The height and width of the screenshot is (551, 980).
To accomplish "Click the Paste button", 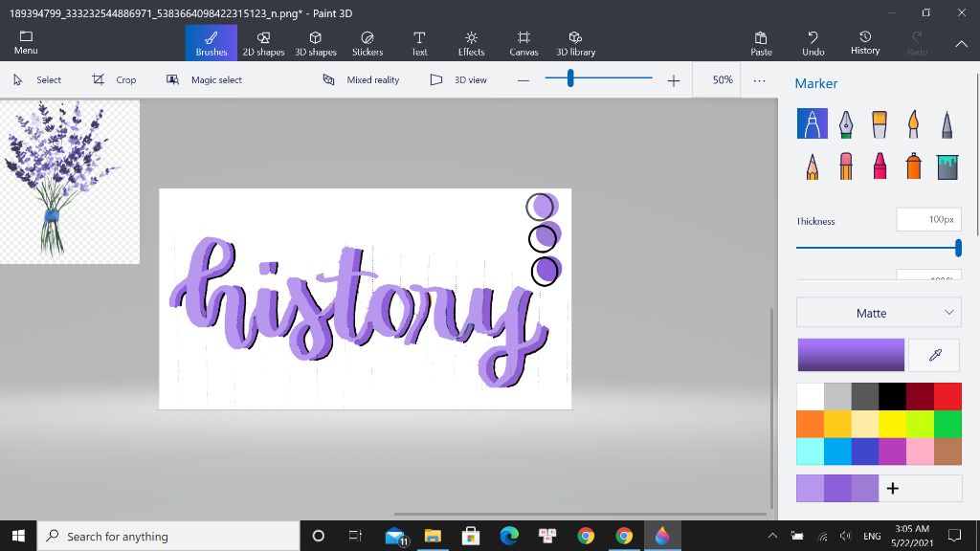I will coord(761,43).
